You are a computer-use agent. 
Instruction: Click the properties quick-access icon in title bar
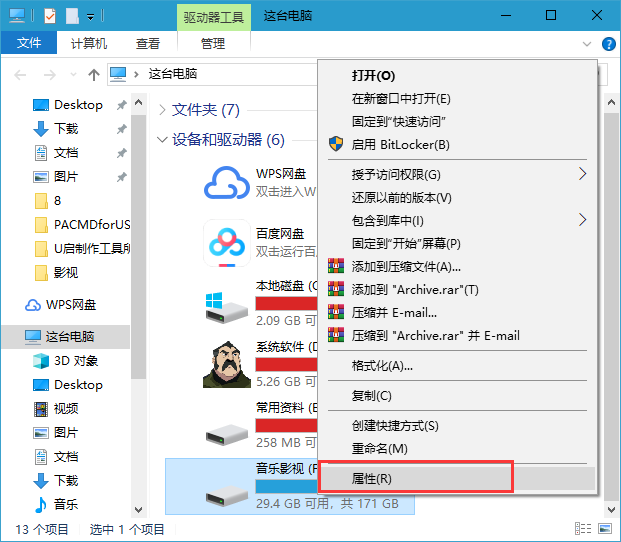[x=50, y=16]
